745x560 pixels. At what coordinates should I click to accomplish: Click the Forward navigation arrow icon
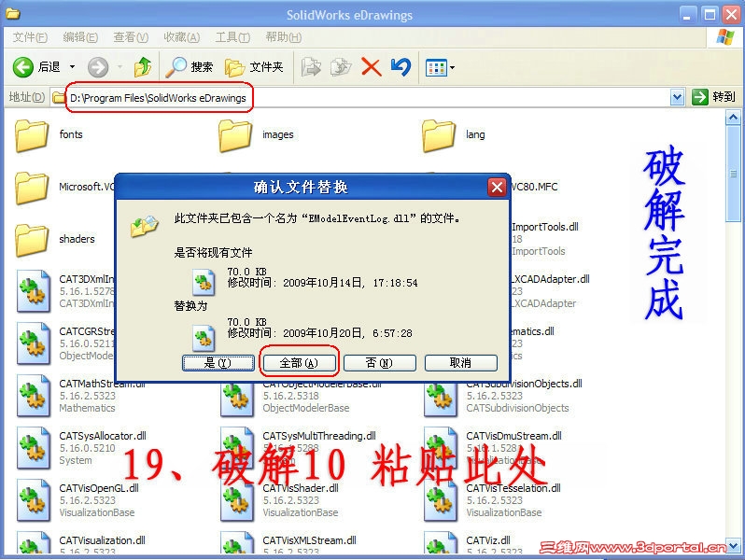pos(98,67)
